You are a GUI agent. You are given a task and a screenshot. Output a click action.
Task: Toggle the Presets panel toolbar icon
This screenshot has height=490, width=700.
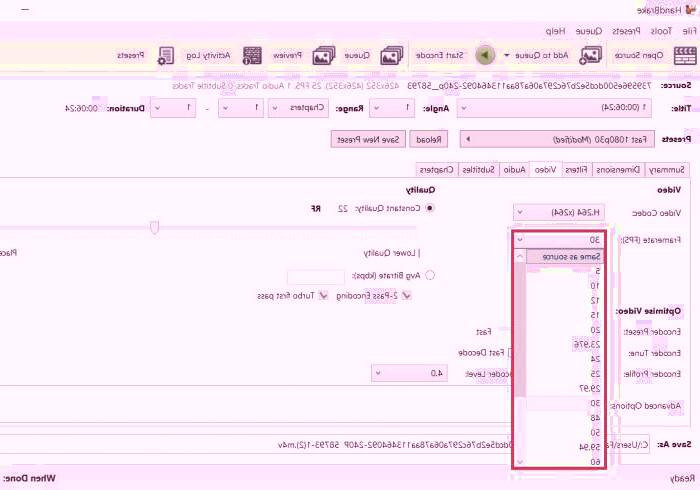(x=166, y=56)
